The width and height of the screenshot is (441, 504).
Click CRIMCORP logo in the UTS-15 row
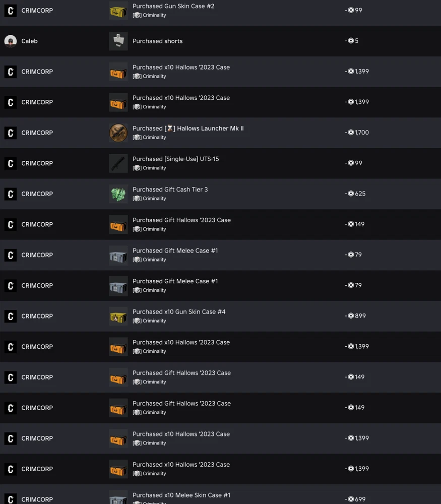coord(11,163)
